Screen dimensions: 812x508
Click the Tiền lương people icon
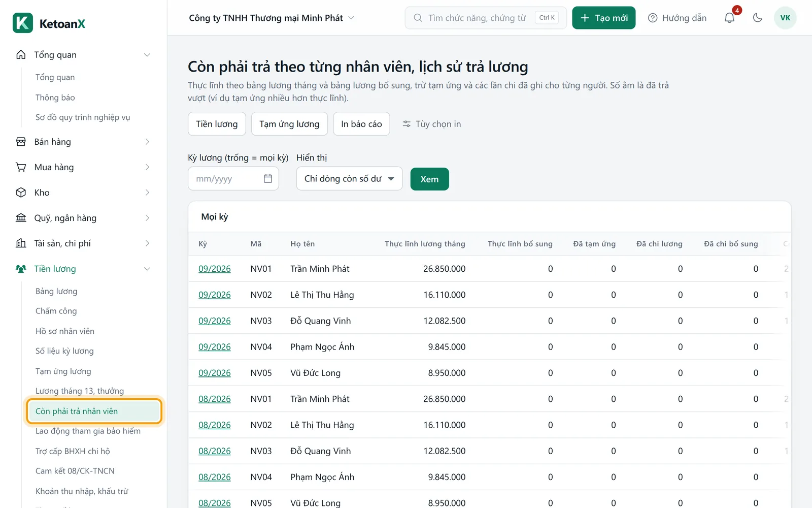[x=21, y=269]
